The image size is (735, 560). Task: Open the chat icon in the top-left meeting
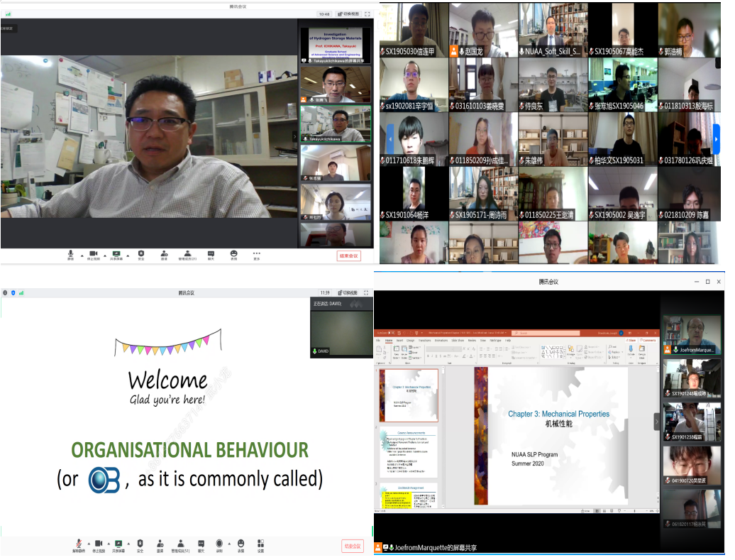coord(211,255)
